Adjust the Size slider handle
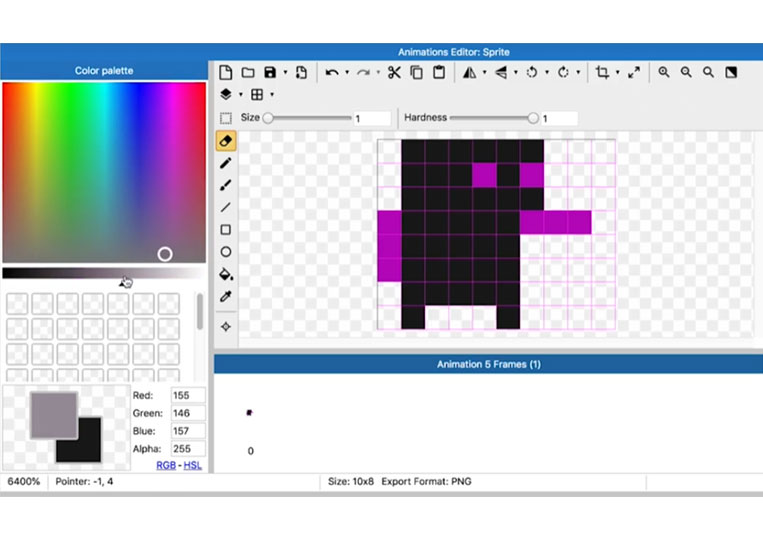Image resolution: width=763 pixels, height=541 pixels. 268,118
